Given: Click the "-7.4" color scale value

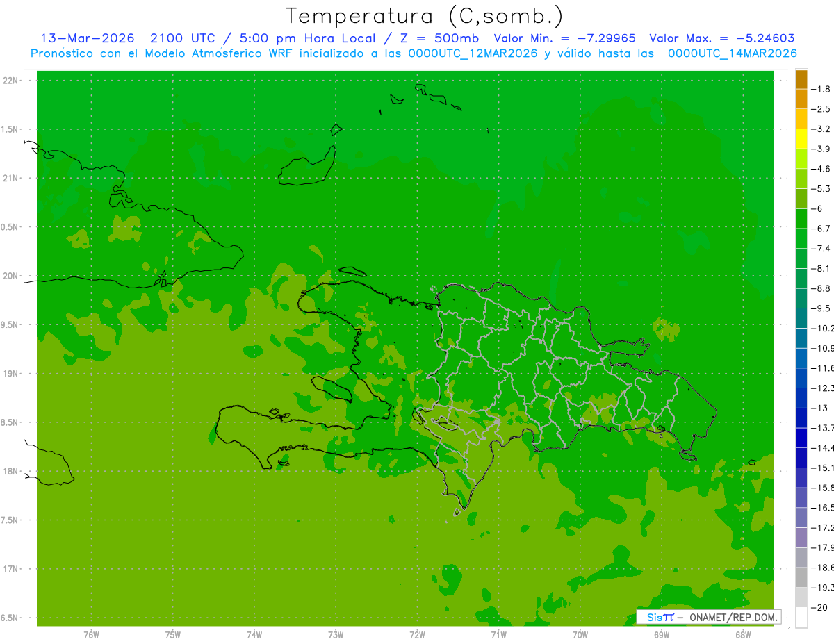Looking at the screenshot, I should click(821, 248).
